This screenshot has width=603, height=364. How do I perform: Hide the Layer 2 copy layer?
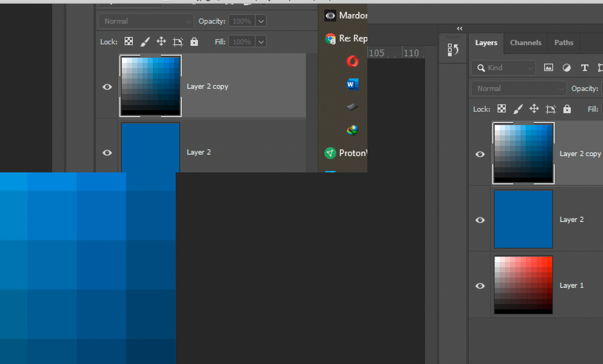[x=480, y=154]
